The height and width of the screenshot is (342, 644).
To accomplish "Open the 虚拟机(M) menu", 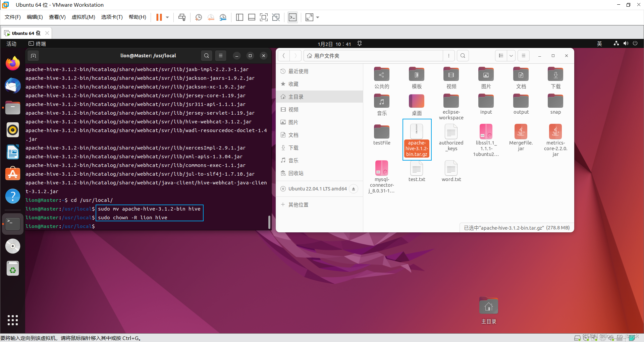I will (x=84, y=17).
